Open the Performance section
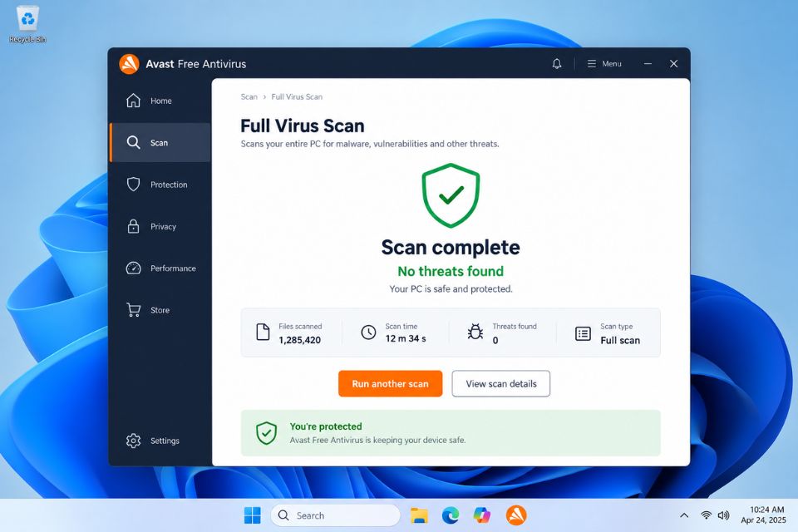This screenshot has width=798, height=532. (160, 268)
